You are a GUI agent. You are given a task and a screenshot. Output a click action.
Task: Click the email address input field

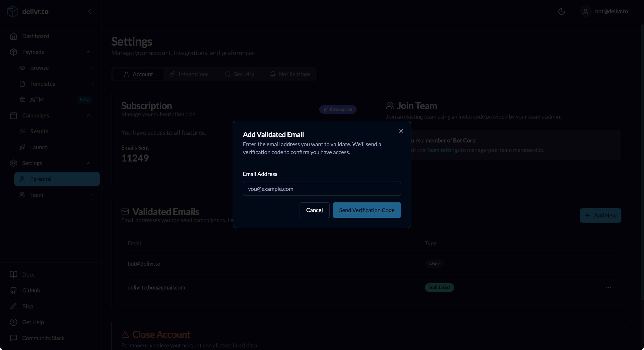coord(322,189)
